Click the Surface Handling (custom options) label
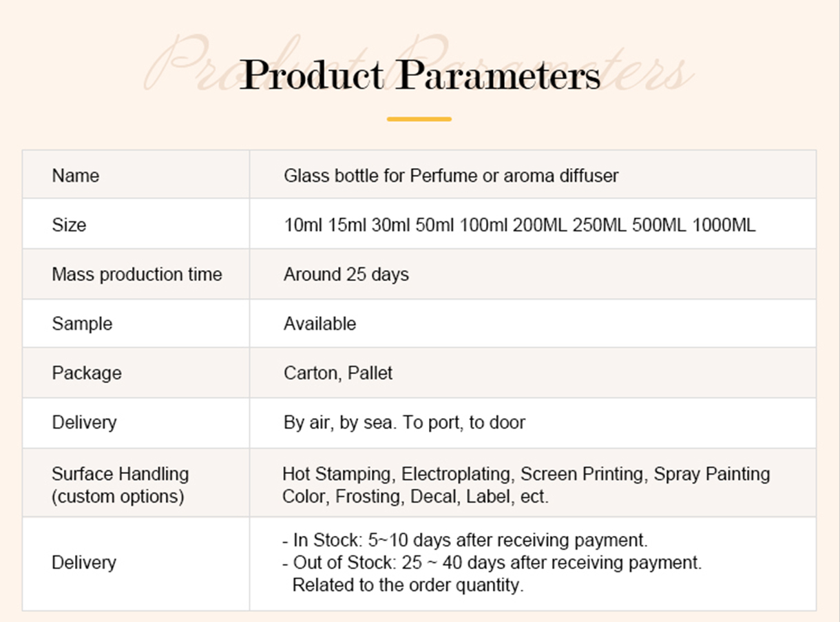 [x=119, y=485]
